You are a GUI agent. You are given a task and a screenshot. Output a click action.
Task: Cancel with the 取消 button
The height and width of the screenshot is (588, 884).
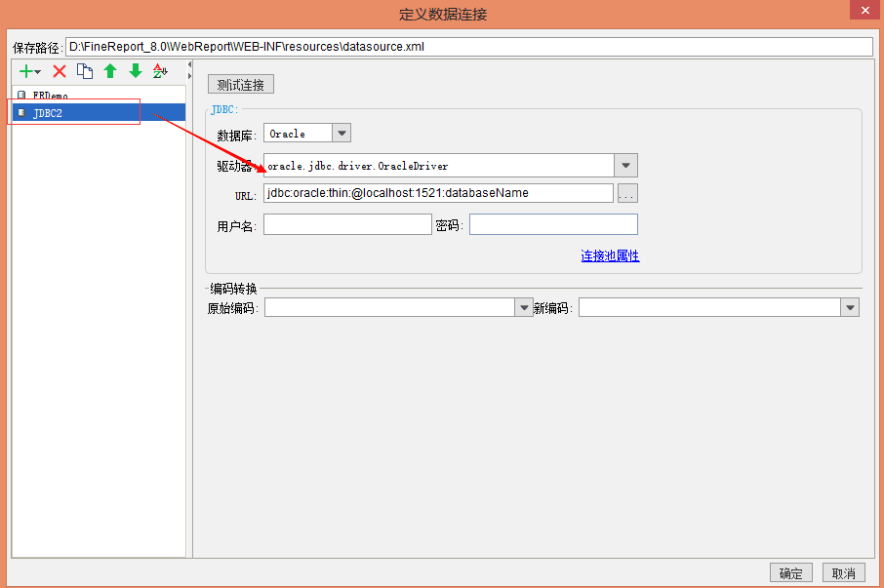pos(843,572)
